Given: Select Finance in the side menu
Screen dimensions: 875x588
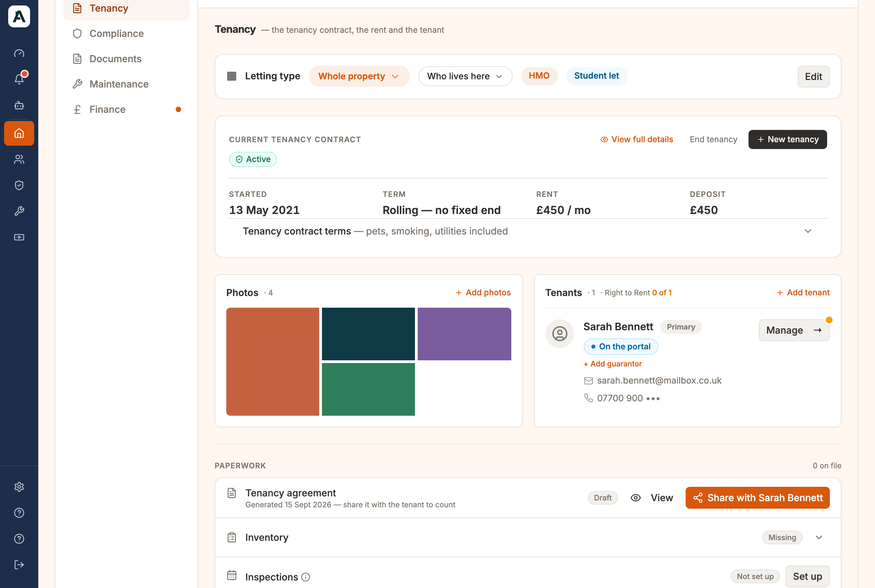Looking at the screenshot, I should click(126, 109).
